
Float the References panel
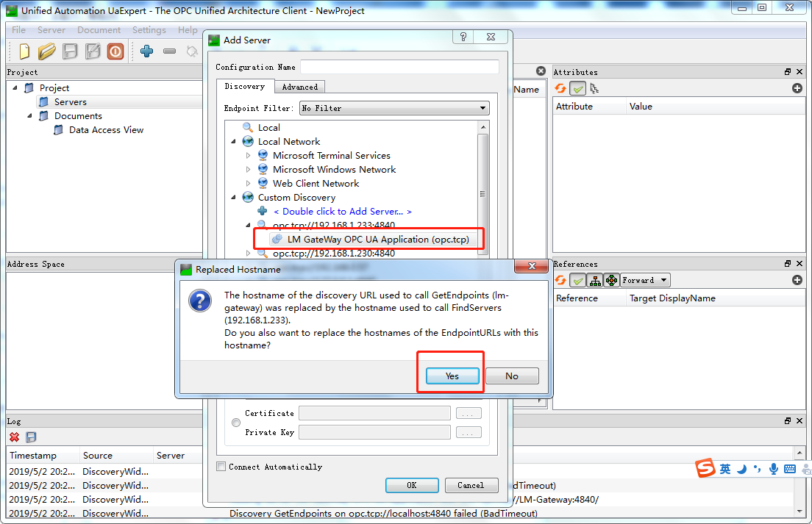(788, 264)
